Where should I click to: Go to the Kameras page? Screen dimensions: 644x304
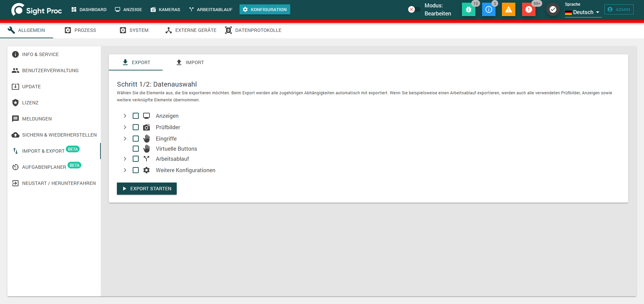[165, 9]
